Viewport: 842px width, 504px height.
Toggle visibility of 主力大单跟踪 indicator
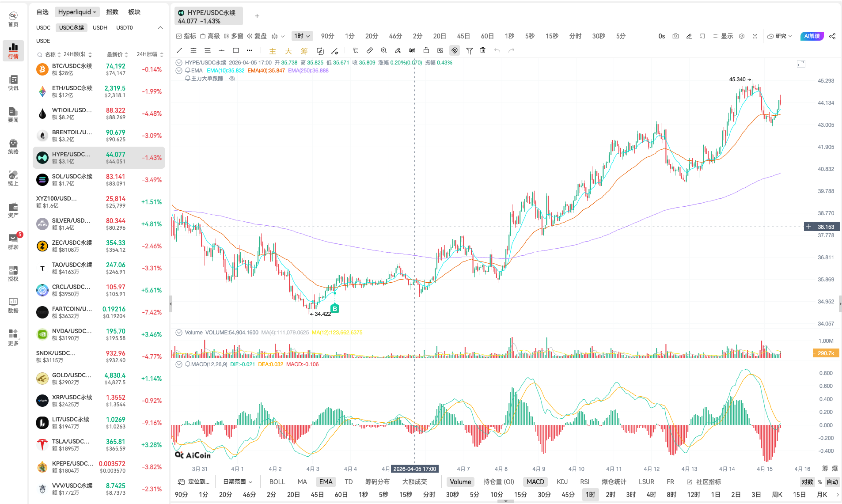(232, 78)
